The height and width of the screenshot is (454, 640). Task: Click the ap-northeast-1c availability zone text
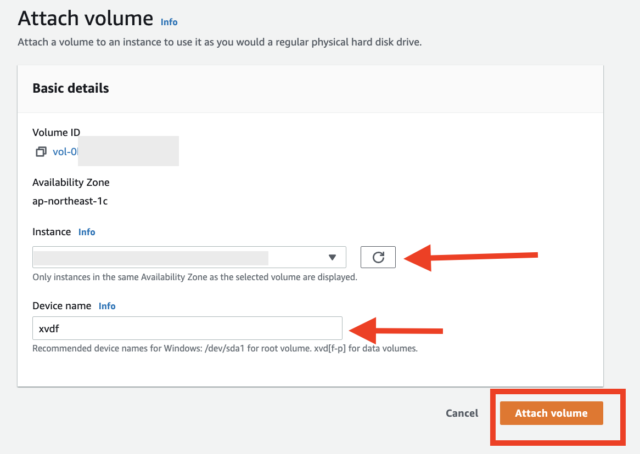pyautogui.click(x=70, y=201)
